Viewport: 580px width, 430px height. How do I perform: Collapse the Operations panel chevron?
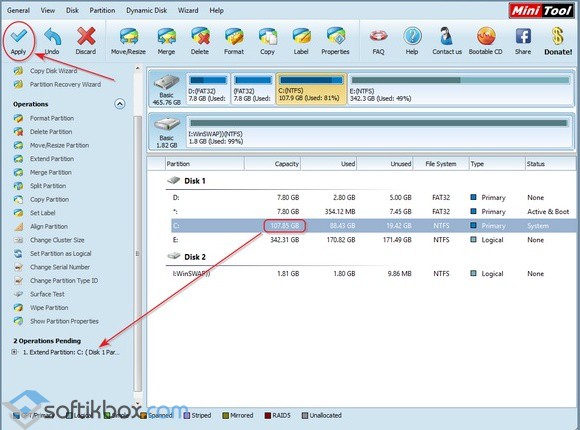119,104
